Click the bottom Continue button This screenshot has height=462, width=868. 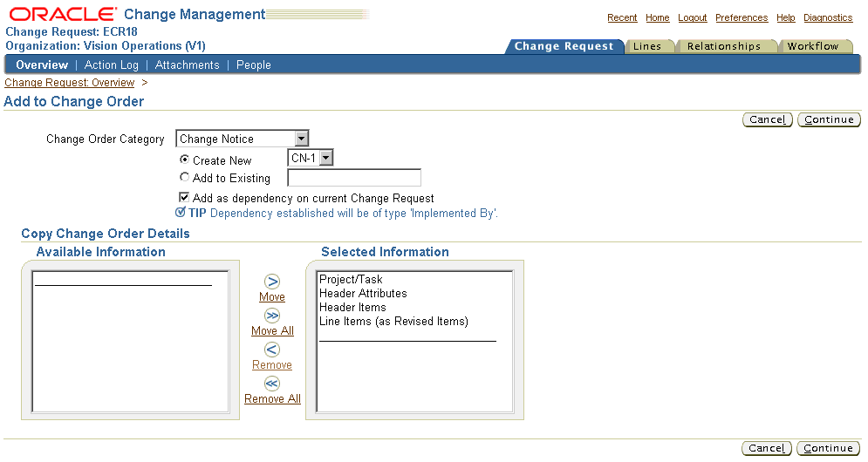coord(828,448)
